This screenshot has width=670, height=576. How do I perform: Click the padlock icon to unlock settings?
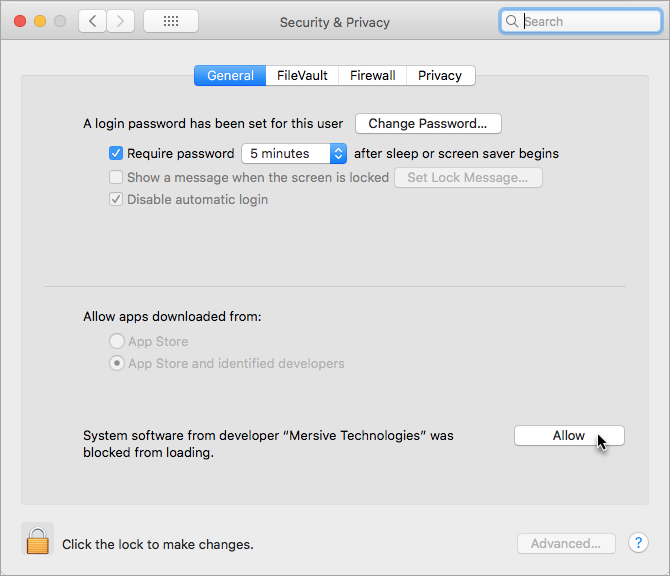[38, 539]
